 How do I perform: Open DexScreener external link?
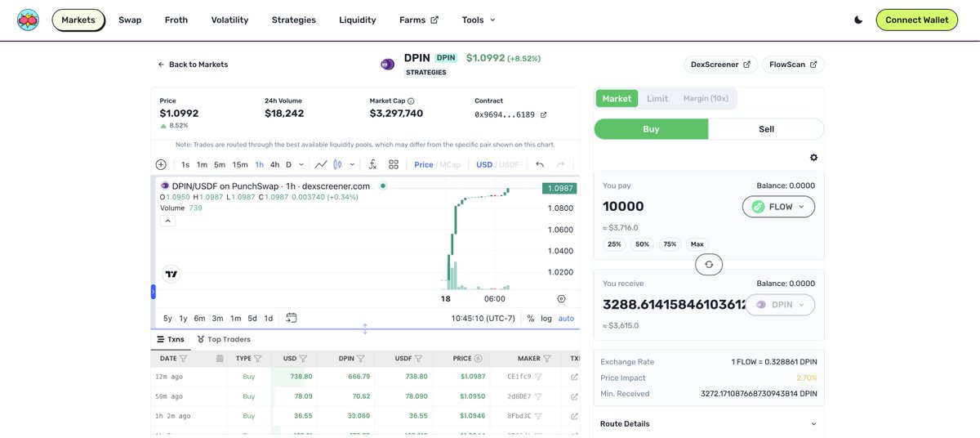click(720, 65)
